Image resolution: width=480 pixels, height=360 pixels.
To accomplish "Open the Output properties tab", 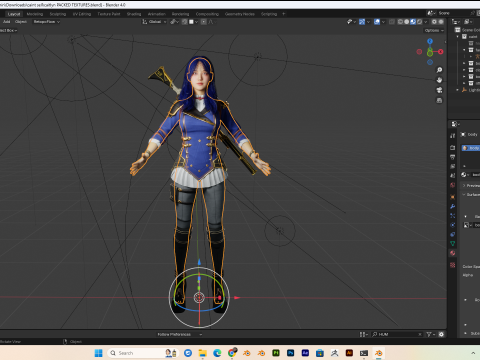I will click(453, 157).
